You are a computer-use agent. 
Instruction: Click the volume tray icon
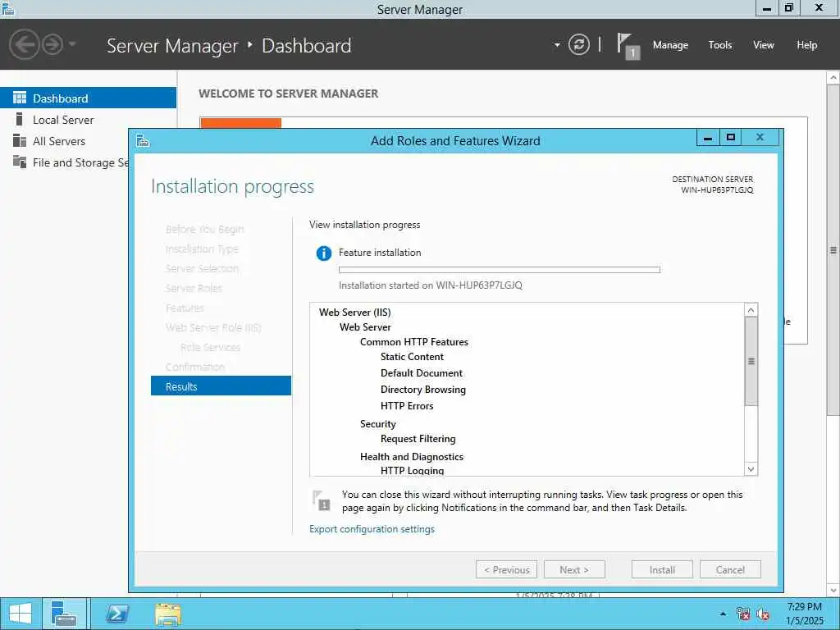click(764, 614)
